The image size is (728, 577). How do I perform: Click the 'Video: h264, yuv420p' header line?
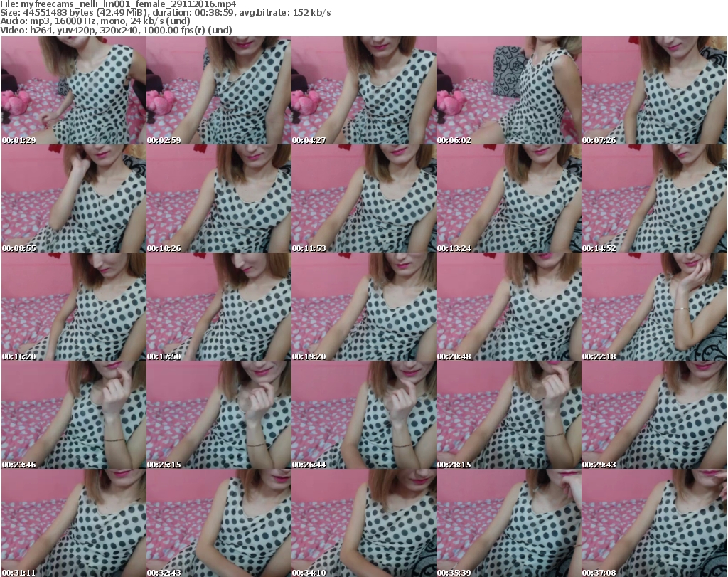pyautogui.click(x=116, y=30)
